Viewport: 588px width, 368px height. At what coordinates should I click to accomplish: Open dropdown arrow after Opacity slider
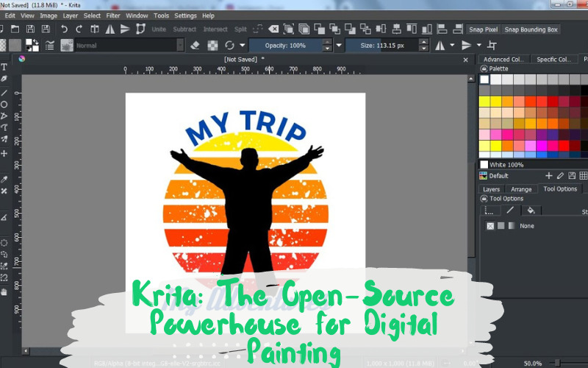[x=339, y=46]
